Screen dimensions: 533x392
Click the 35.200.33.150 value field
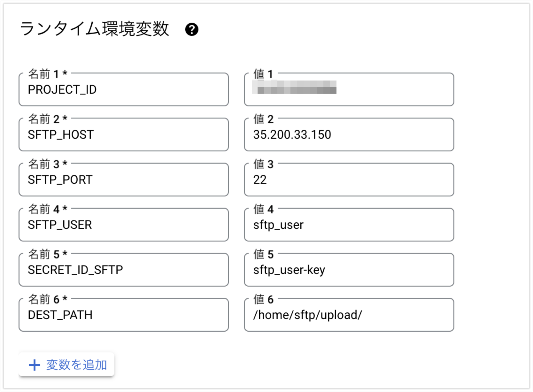[349, 134]
